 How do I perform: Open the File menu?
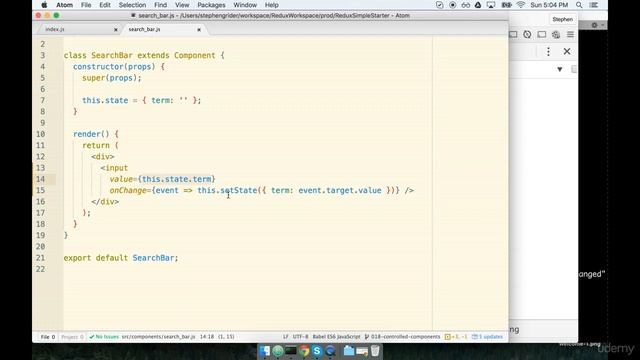pos(86,5)
